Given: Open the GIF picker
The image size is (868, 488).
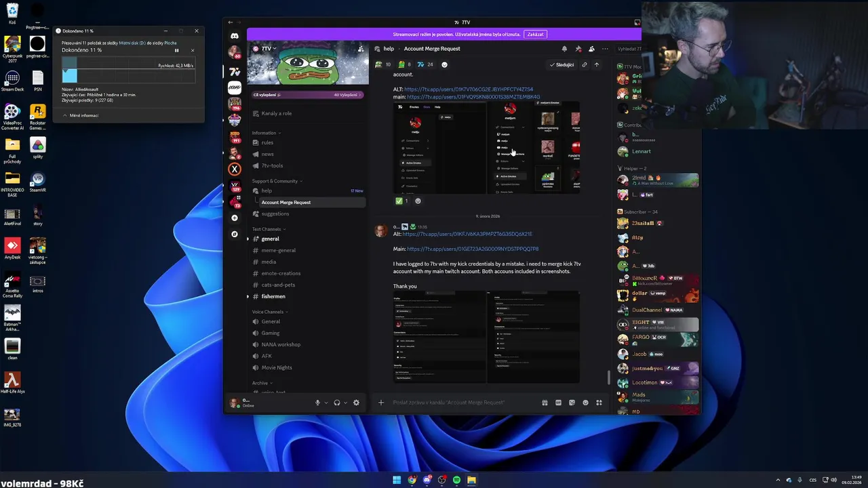Looking at the screenshot, I should 558,403.
